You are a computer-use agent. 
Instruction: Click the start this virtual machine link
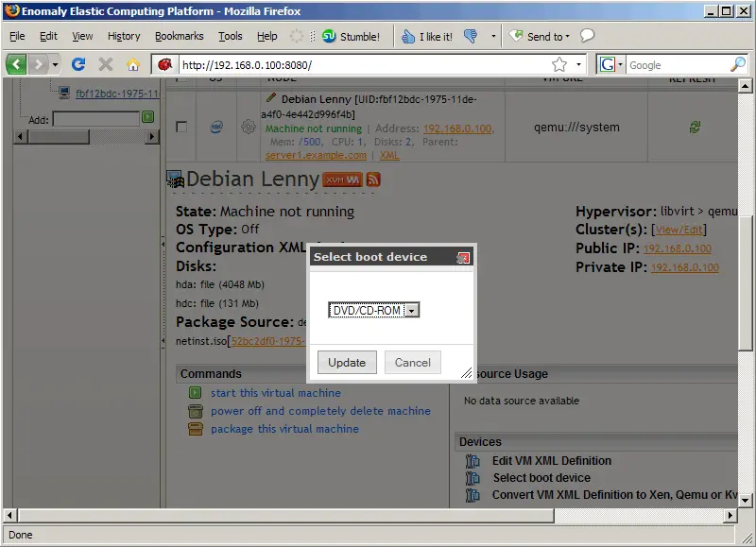pos(276,393)
